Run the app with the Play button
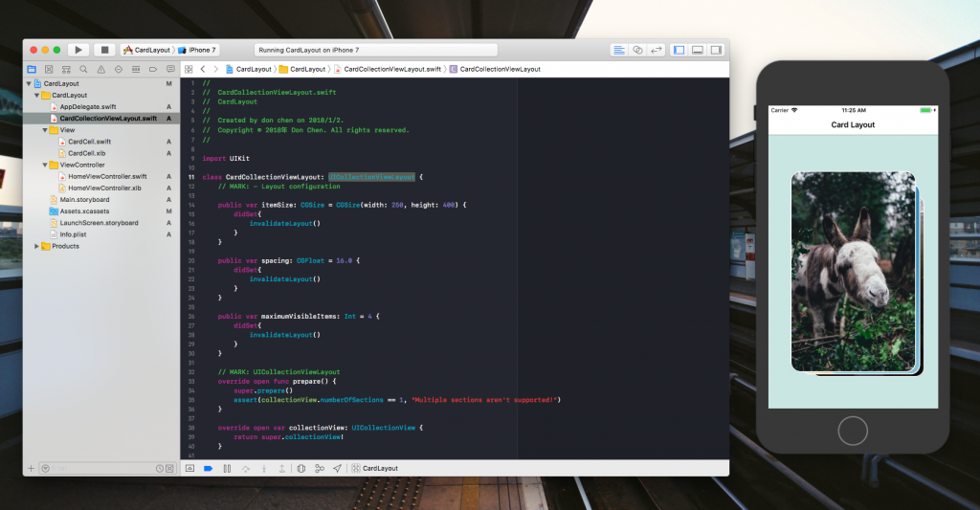This screenshot has height=510, width=980. (78, 50)
